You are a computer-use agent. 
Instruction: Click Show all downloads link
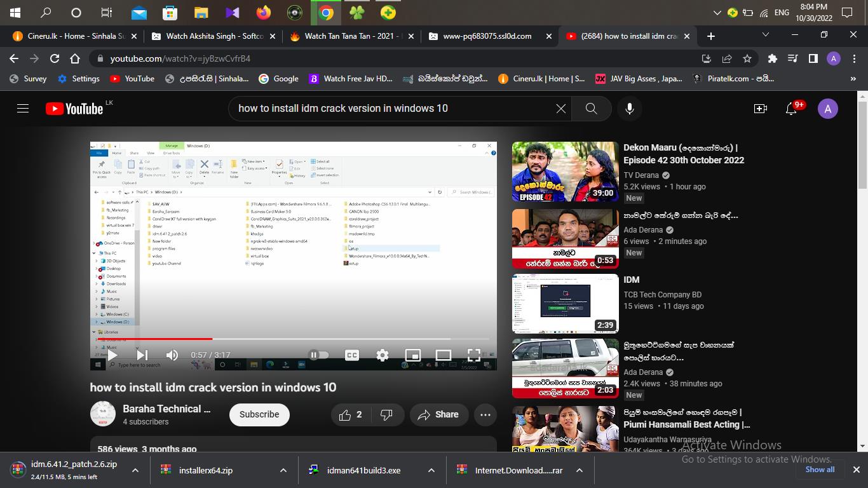[x=820, y=470]
